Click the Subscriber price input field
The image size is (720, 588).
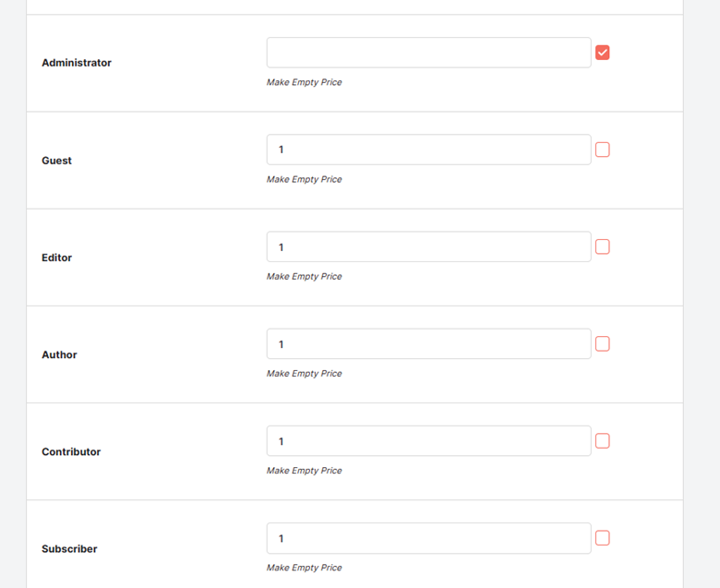click(429, 538)
